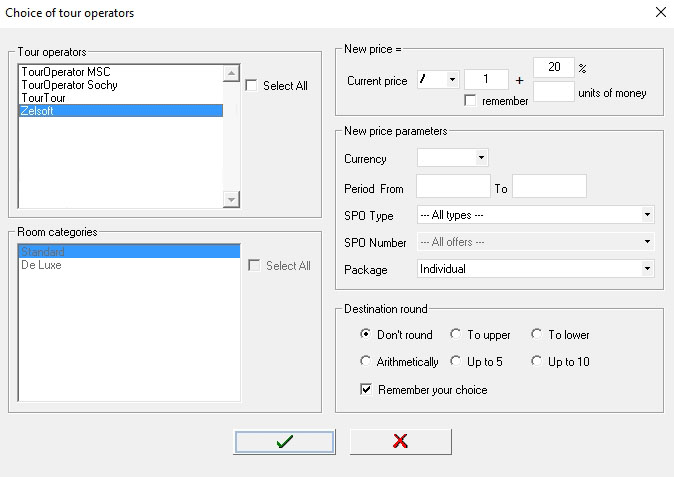Click the percent field containing 20

554,67
